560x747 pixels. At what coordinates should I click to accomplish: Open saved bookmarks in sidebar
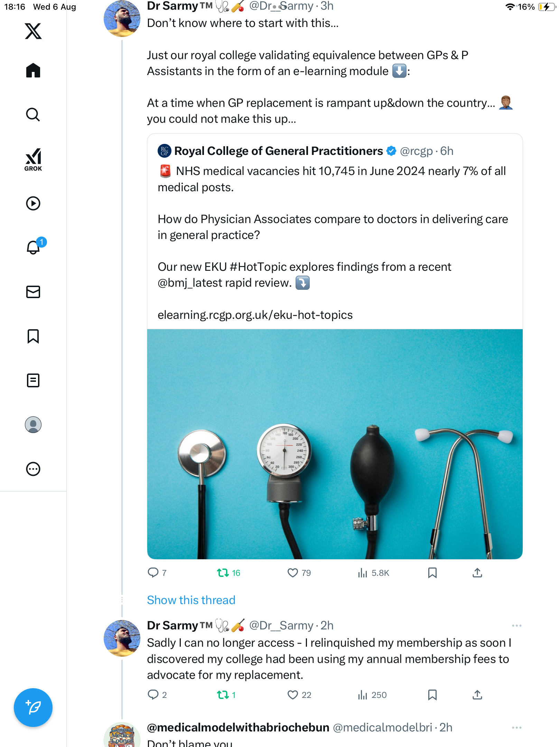click(x=33, y=336)
